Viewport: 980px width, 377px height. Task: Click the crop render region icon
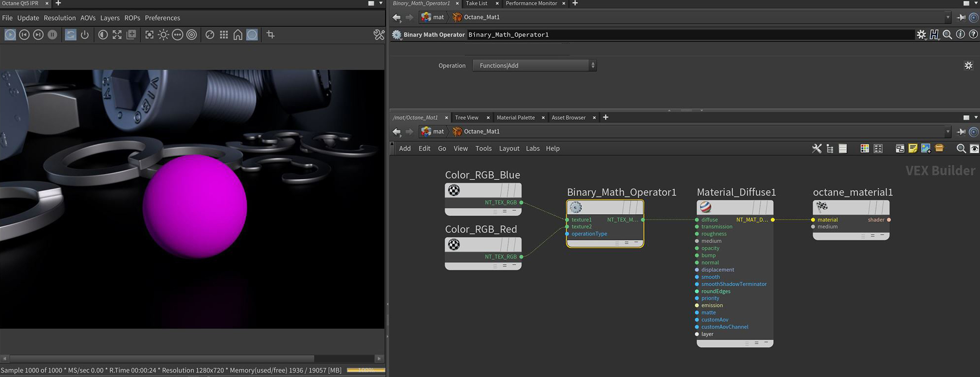[x=270, y=35]
